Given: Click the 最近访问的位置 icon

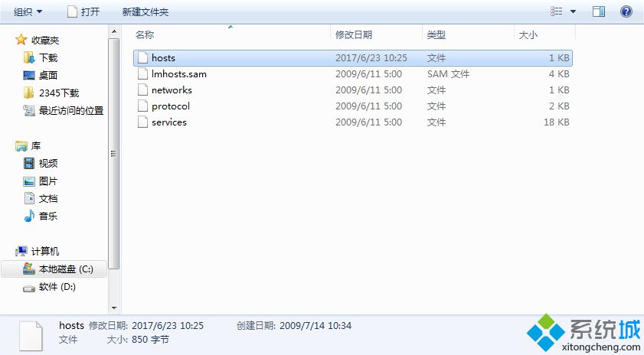Looking at the screenshot, I should pyautogui.click(x=29, y=110).
